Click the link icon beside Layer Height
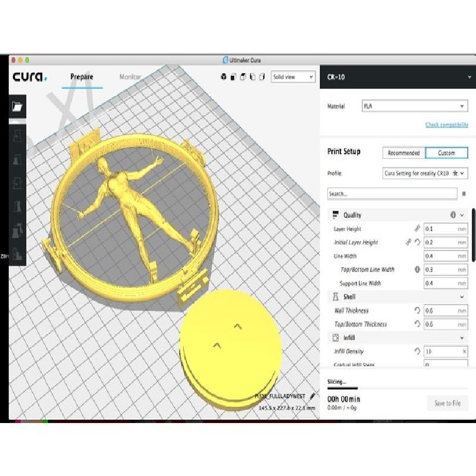The width and height of the screenshot is (476, 476). click(418, 228)
